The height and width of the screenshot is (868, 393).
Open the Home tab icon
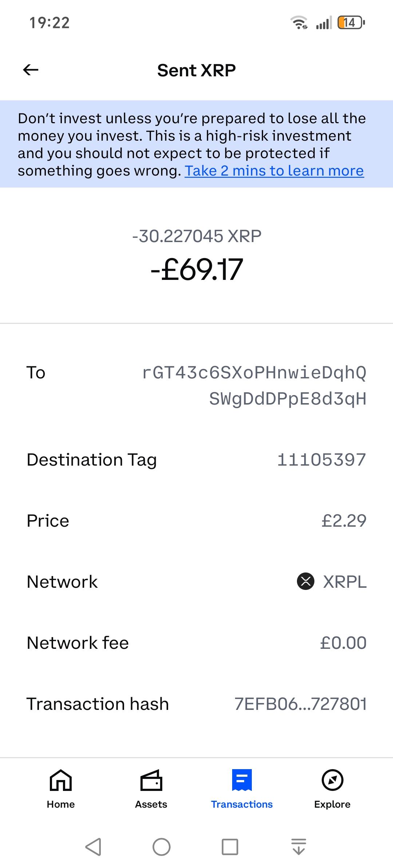(61, 780)
